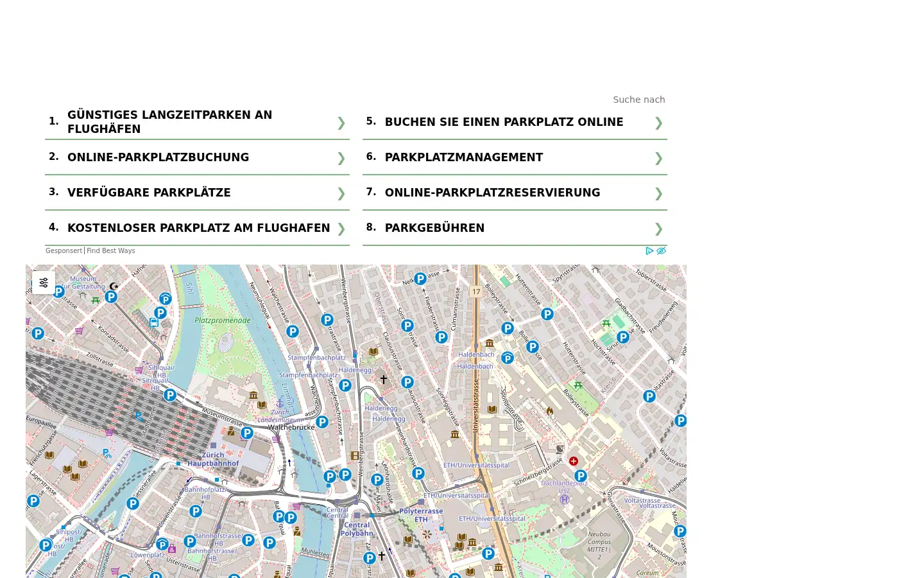Click the 'Platzpromenade' park label
The height and width of the screenshot is (578, 924).
(x=223, y=320)
